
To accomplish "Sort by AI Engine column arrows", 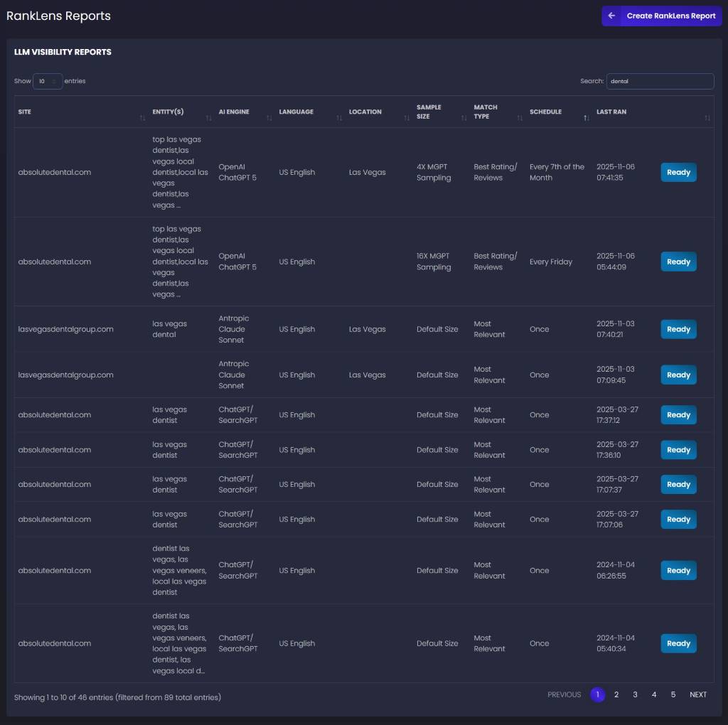I will [269, 118].
